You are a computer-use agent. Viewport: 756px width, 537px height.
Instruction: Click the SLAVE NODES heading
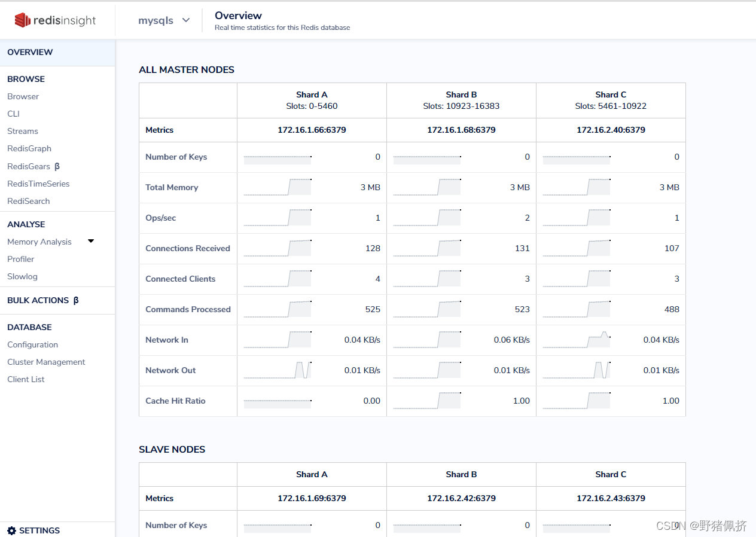pos(172,450)
